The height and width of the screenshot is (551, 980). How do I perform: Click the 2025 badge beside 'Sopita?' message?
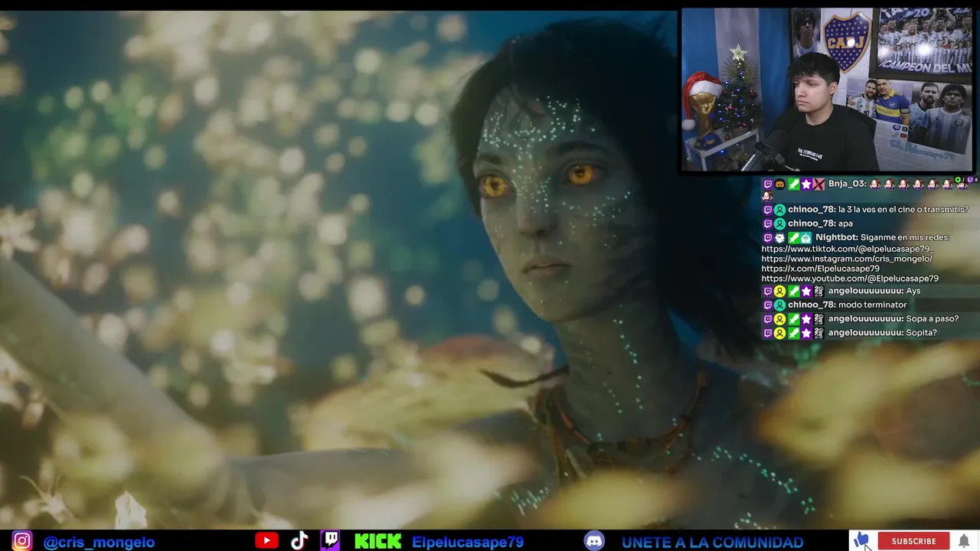[818, 333]
